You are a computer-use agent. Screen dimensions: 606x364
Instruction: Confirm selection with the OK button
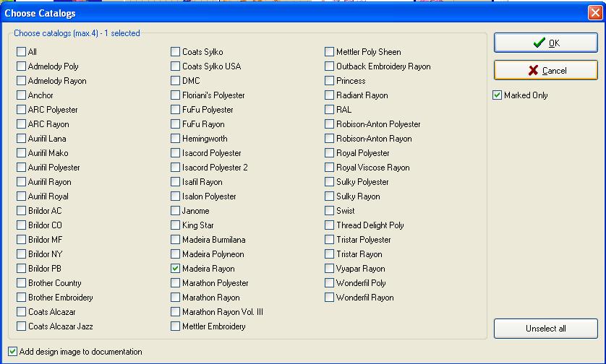click(x=546, y=43)
